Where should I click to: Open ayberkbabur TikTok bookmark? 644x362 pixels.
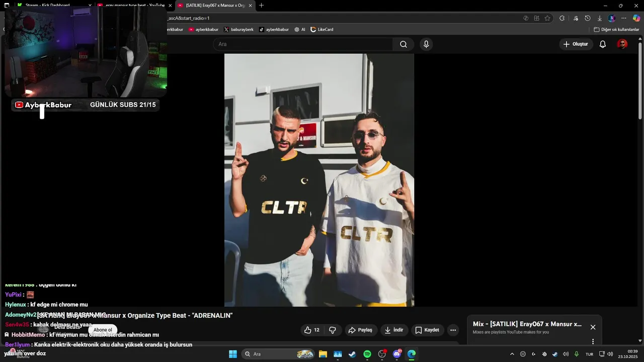274,30
